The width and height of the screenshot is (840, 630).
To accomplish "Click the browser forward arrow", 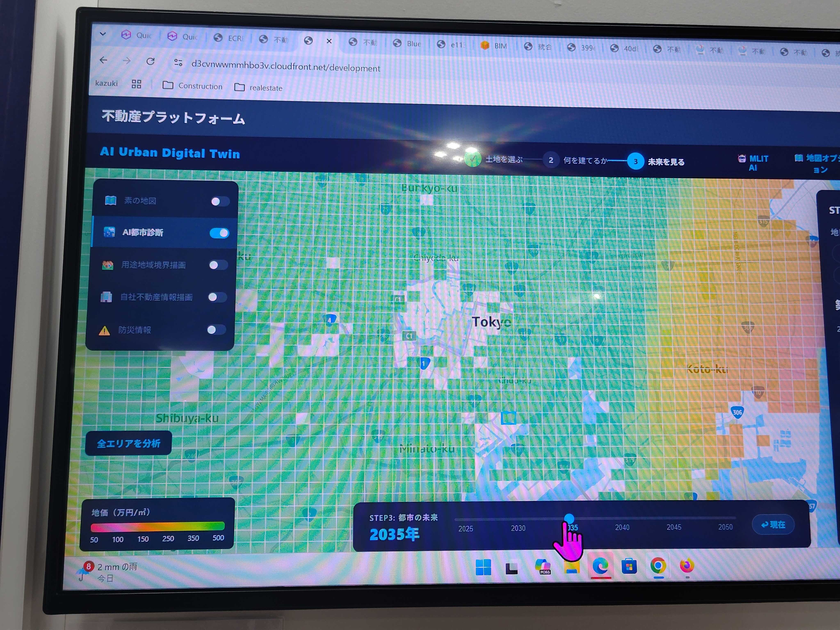I will pyautogui.click(x=127, y=61).
